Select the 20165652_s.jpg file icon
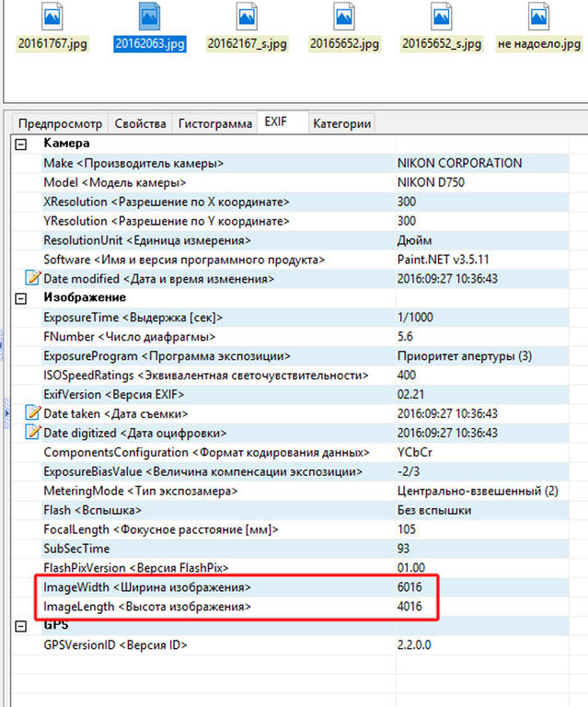This screenshot has width=588, height=707. 442,17
